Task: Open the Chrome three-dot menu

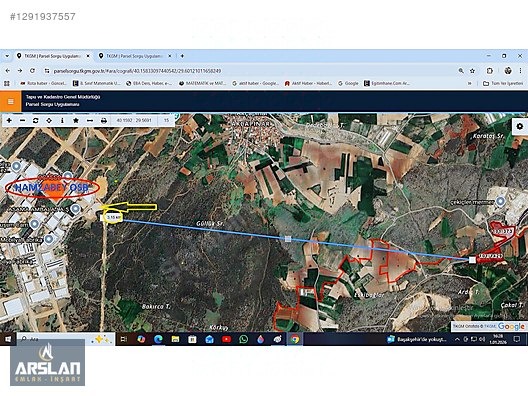Action: point(520,71)
